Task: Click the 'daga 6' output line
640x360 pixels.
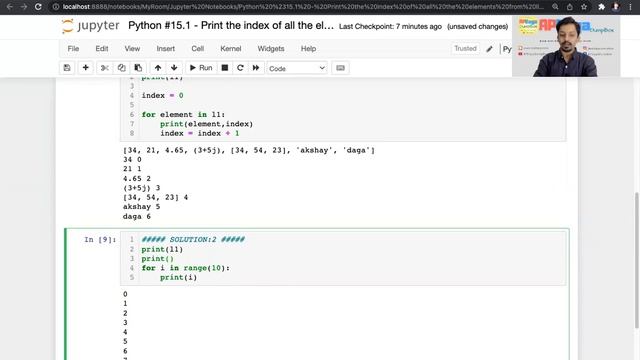Action: pos(137,216)
